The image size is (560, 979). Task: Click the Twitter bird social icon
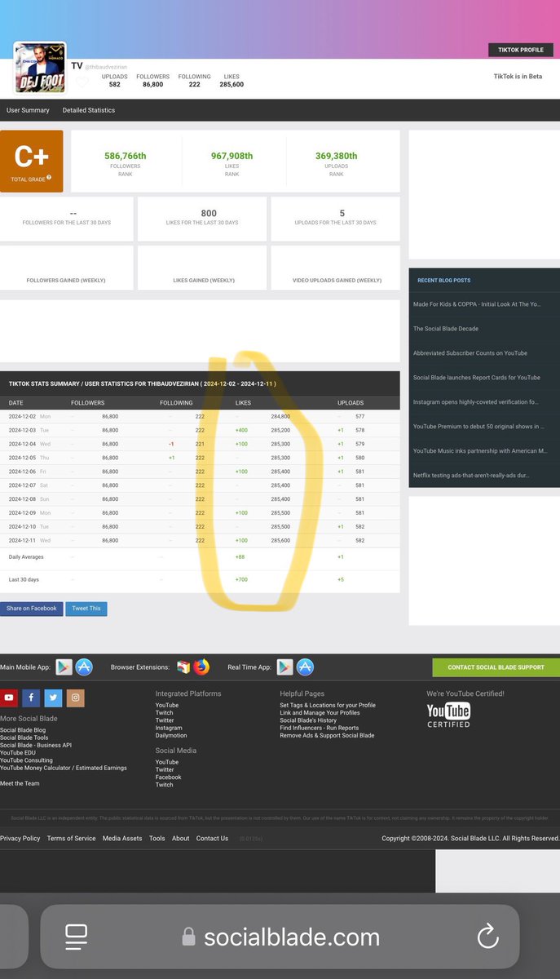(53, 698)
